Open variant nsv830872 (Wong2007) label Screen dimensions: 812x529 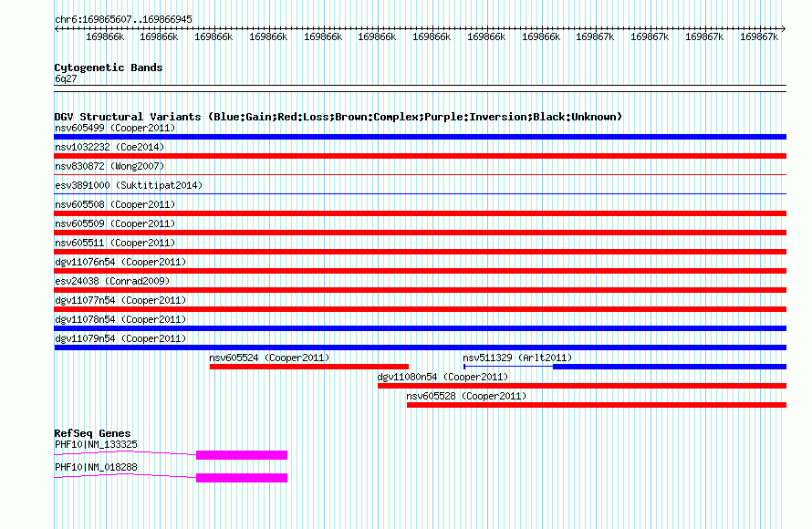109,166
